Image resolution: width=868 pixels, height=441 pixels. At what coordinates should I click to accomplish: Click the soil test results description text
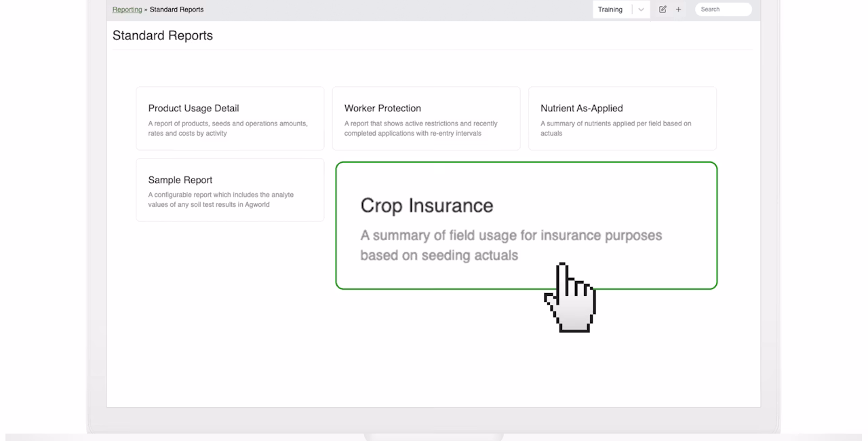[221, 199]
